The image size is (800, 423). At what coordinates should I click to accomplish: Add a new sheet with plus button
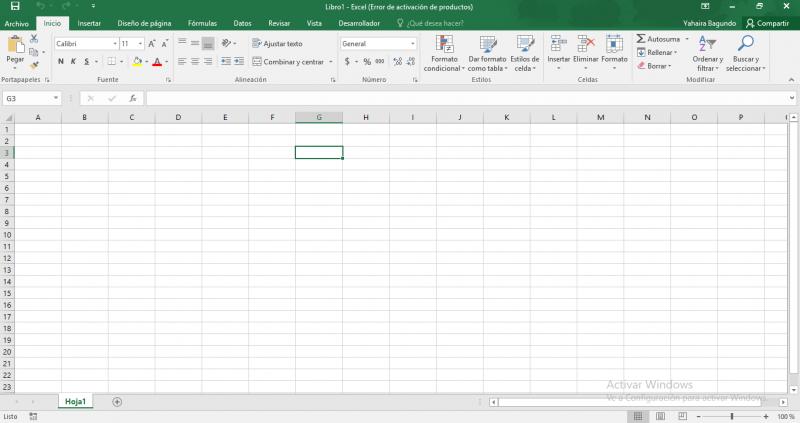click(x=117, y=402)
